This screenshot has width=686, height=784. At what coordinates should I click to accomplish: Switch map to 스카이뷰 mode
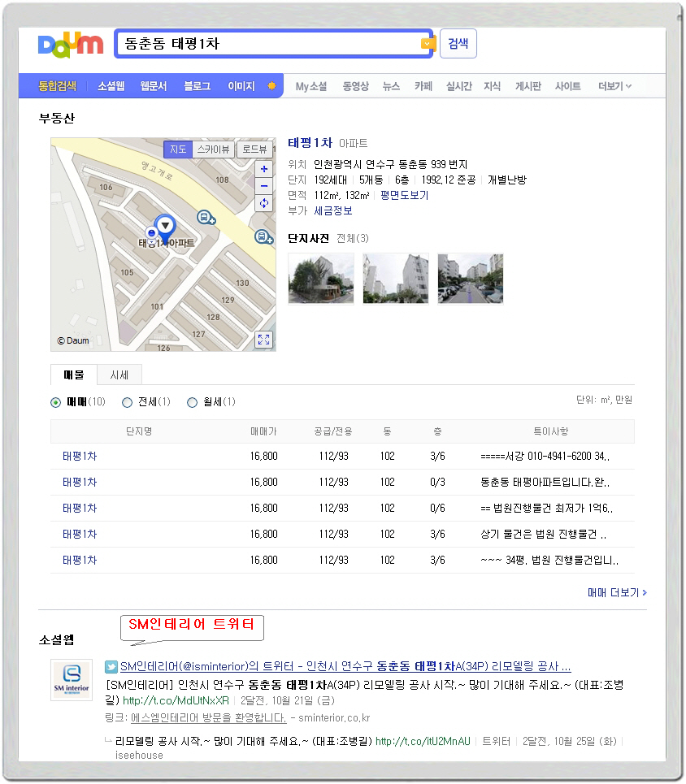point(214,149)
